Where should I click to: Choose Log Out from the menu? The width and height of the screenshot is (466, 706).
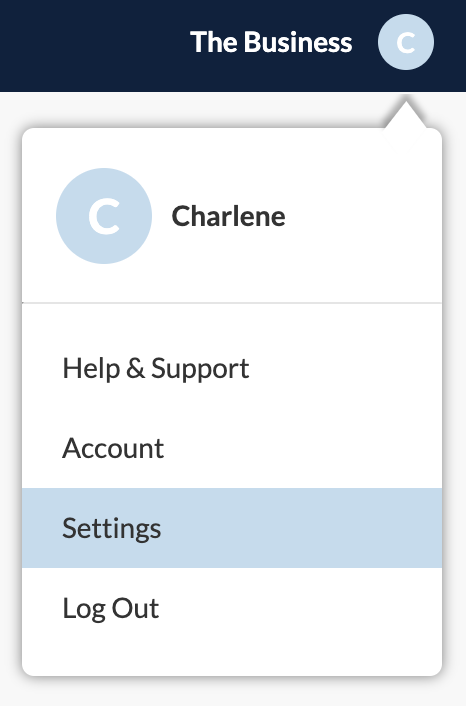[x=232, y=607]
